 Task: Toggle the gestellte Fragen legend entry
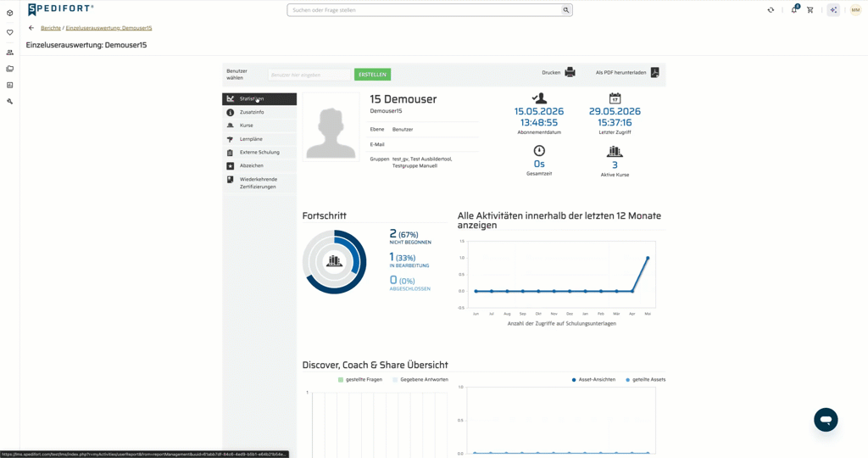click(x=359, y=379)
